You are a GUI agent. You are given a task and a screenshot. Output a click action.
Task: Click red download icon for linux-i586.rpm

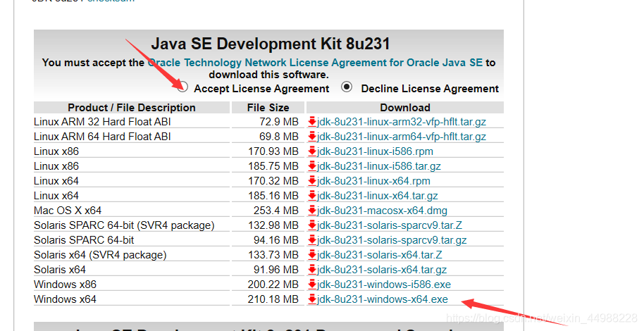(x=312, y=151)
